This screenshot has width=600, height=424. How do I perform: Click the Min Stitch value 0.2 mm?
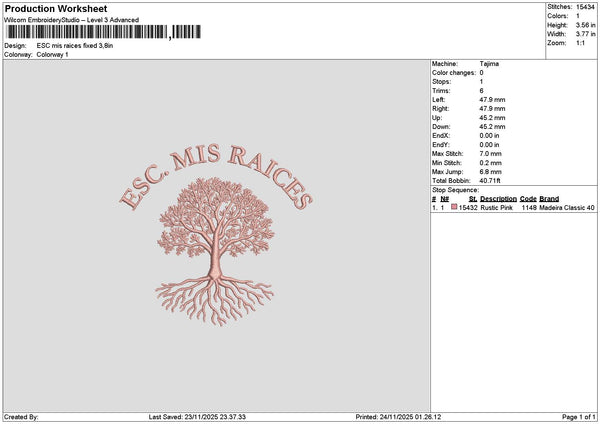tap(491, 163)
